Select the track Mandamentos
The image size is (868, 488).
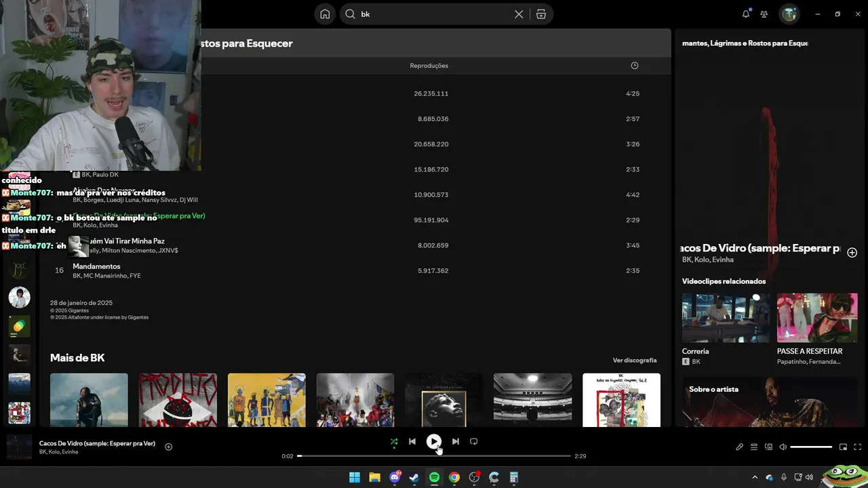96,266
